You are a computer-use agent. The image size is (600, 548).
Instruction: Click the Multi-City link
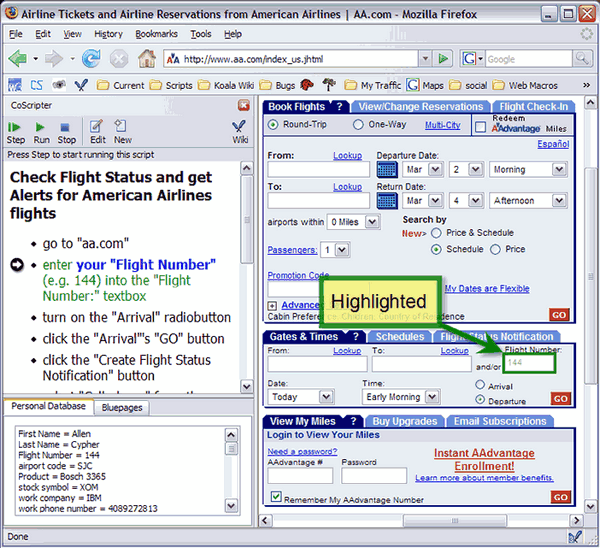pos(443,125)
